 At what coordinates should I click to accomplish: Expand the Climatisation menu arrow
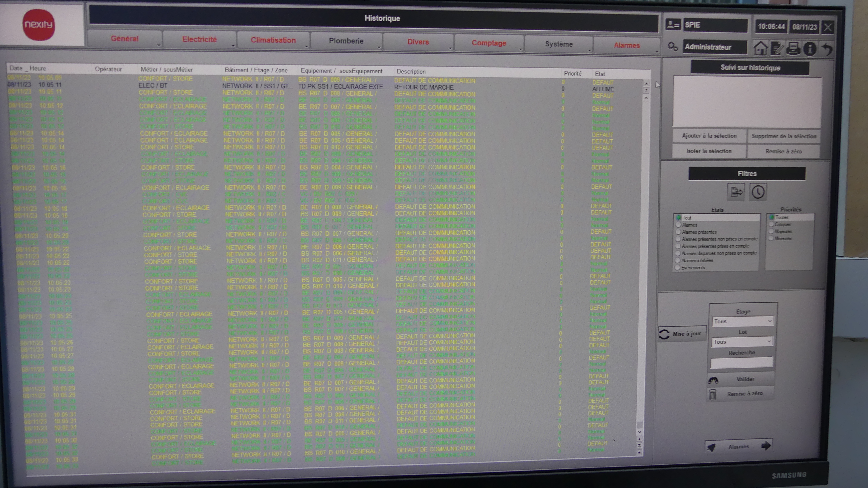(306, 46)
